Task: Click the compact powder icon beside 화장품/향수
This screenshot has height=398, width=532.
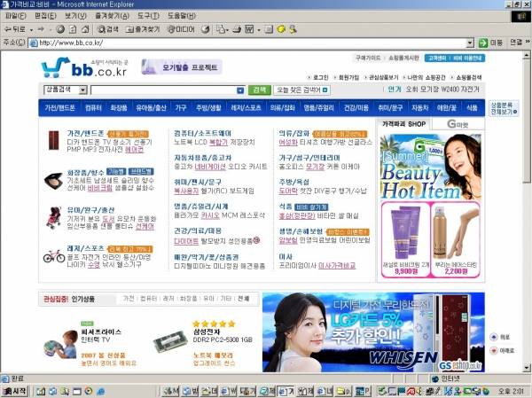Action: (x=53, y=181)
